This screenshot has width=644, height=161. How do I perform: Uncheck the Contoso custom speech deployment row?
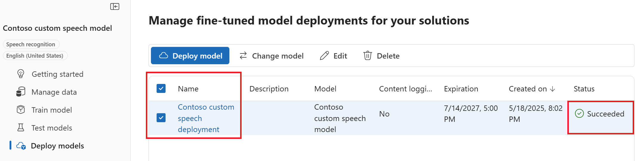(x=161, y=118)
